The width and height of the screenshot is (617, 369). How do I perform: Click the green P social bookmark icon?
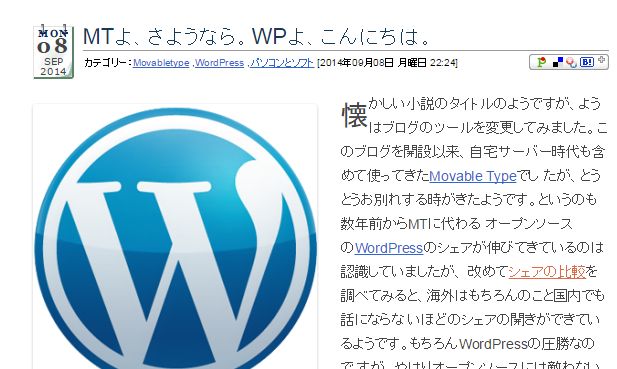[x=542, y=62]
